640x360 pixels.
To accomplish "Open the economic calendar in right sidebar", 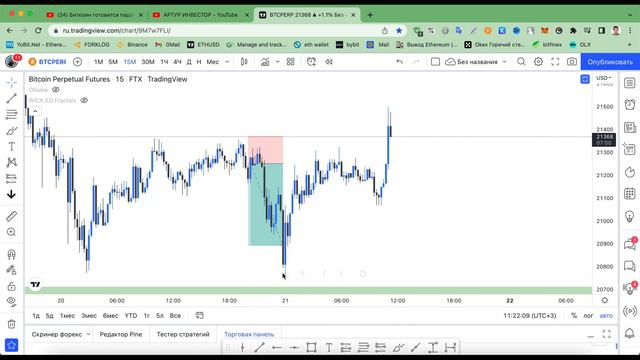I will click(x=630, y=194).
